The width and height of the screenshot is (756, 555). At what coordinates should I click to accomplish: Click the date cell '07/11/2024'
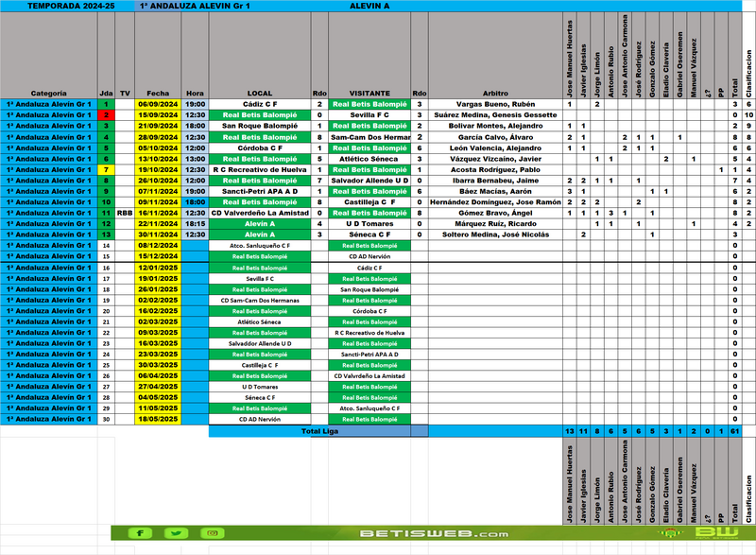tap(158, 191)
